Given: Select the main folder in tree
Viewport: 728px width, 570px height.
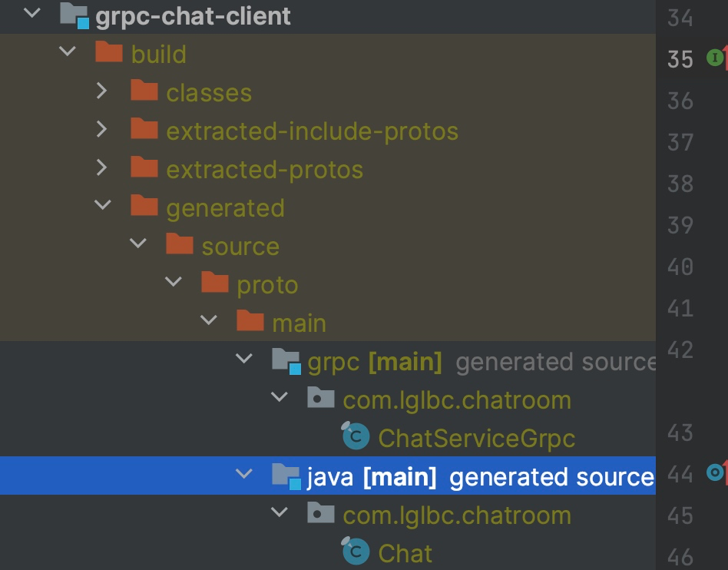Looking at the screenshot, I should [298, 323].
